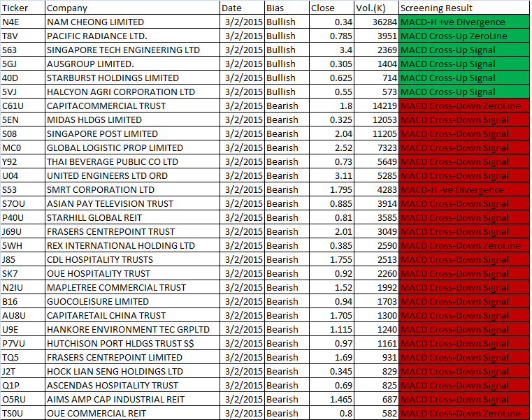Select GUOCOLEISURE LIMITED cell

(132, 301)
